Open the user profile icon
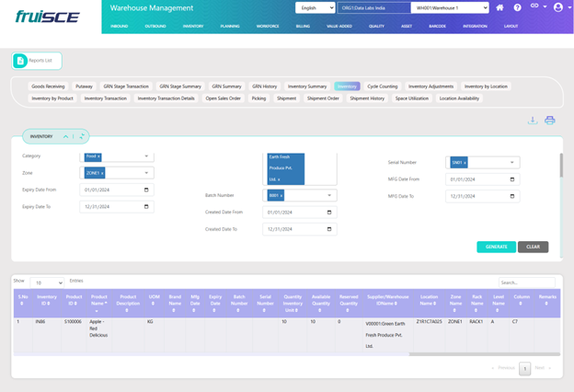574x392 pixels. (x=557, y=7)
